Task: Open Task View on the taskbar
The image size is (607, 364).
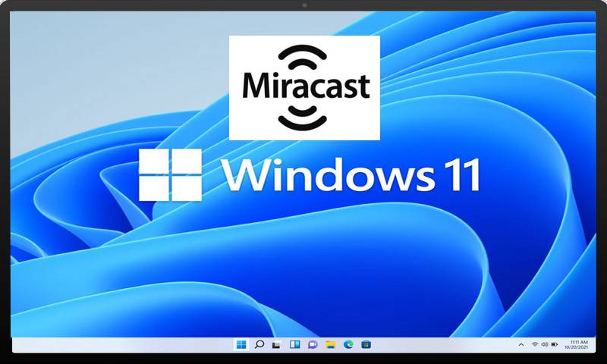Action: pyautogui.click(x=276, y=344)
